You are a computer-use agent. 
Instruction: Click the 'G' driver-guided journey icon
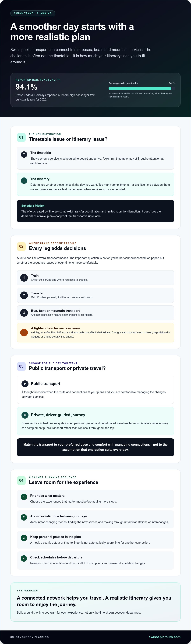(25, 415)
